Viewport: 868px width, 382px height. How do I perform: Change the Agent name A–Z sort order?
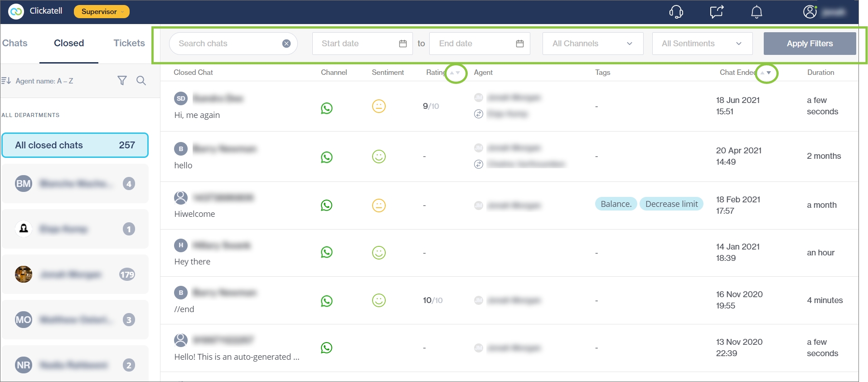[39, 81]
